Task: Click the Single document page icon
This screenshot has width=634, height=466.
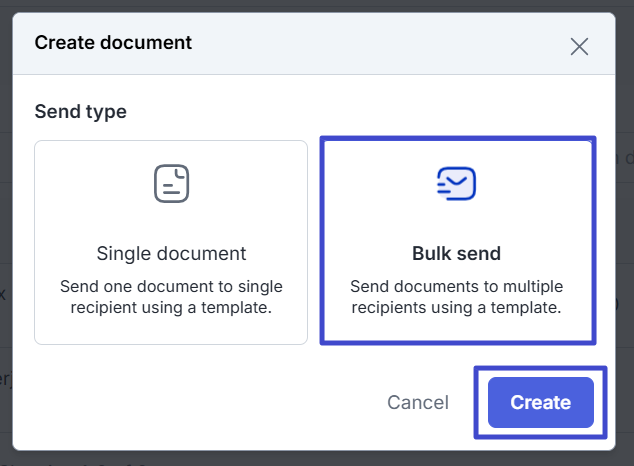Action: 171,183
